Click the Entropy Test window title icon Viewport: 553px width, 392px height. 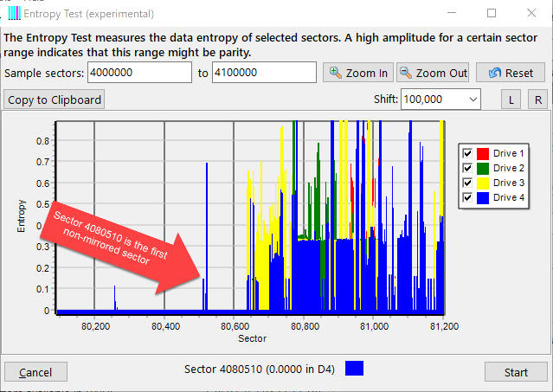pos(15,14)
